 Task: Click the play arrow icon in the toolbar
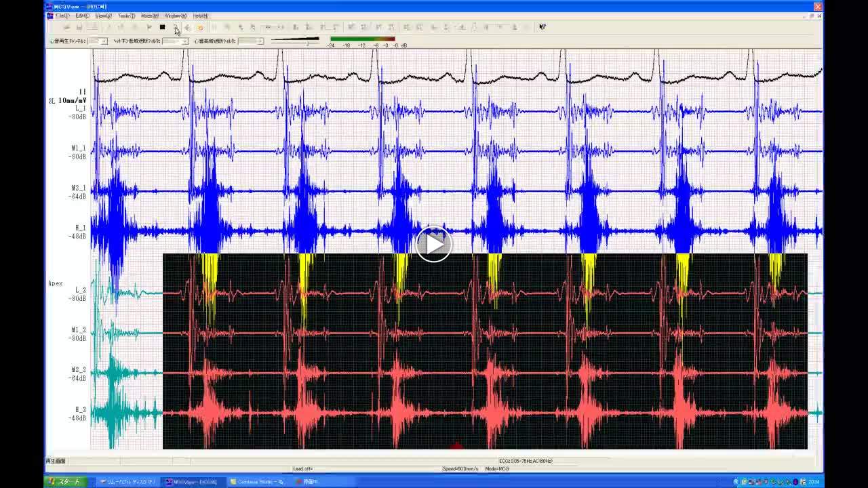(x=149, y=28)
